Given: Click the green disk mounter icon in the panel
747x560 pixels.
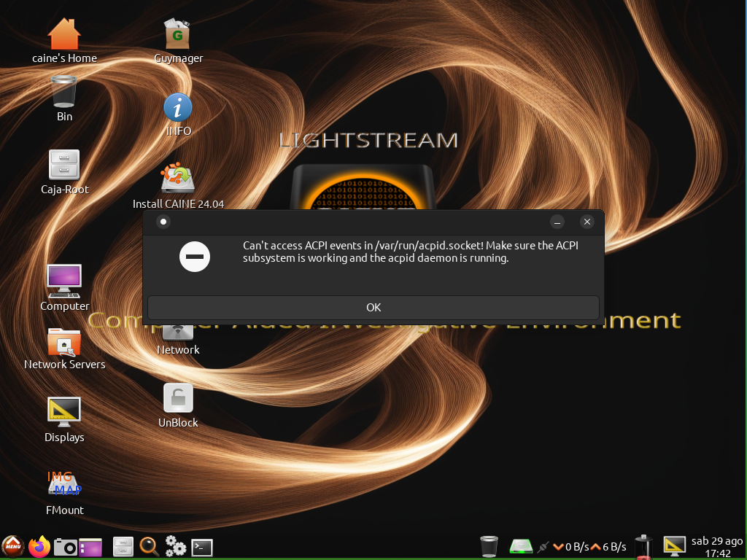Looking at the screenshot, I should pyautogui.click(x=521, y=546).
